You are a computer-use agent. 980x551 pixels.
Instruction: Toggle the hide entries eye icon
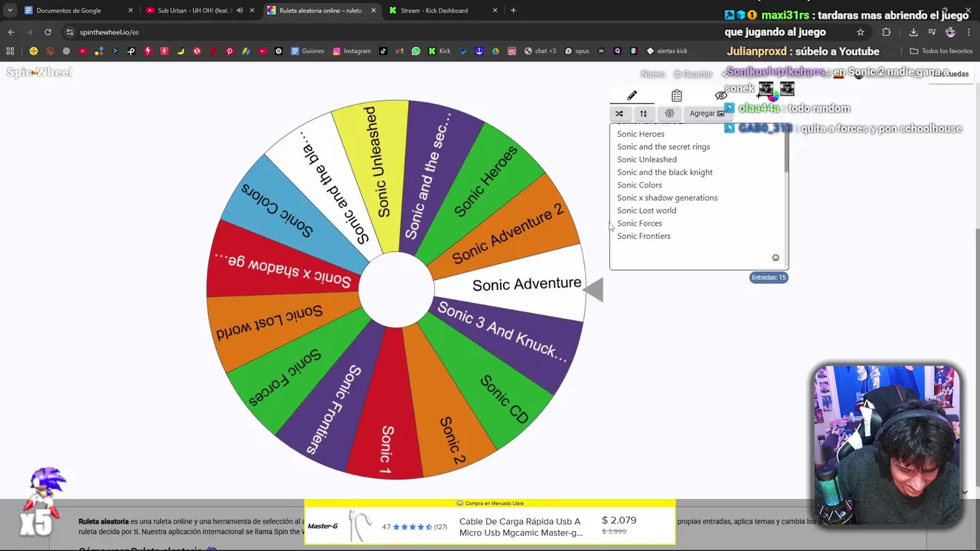pyautogui.click(x=720, y=96)
